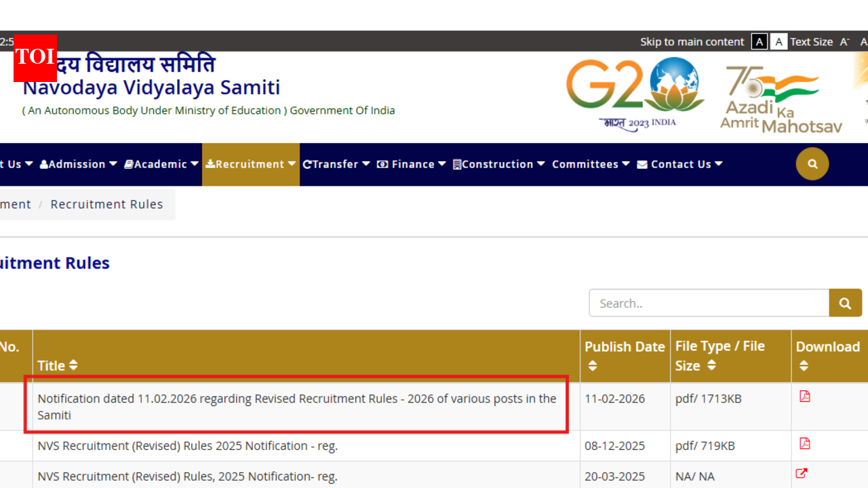This screenshot has width=868, height=488.
Task: Expand the Contact Us menu
Action: [679, 163]
